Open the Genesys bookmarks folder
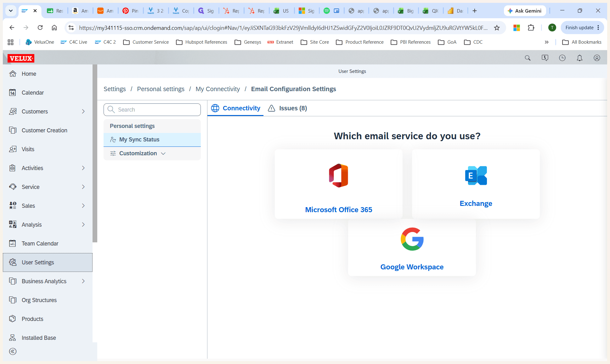The image size is (610, 364). point(248,42)
